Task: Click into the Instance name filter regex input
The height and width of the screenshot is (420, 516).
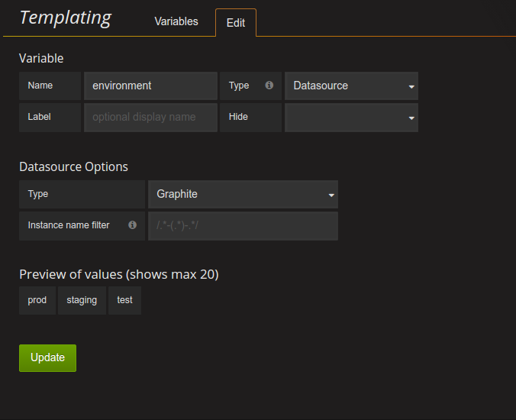Action: click(243, 226)
